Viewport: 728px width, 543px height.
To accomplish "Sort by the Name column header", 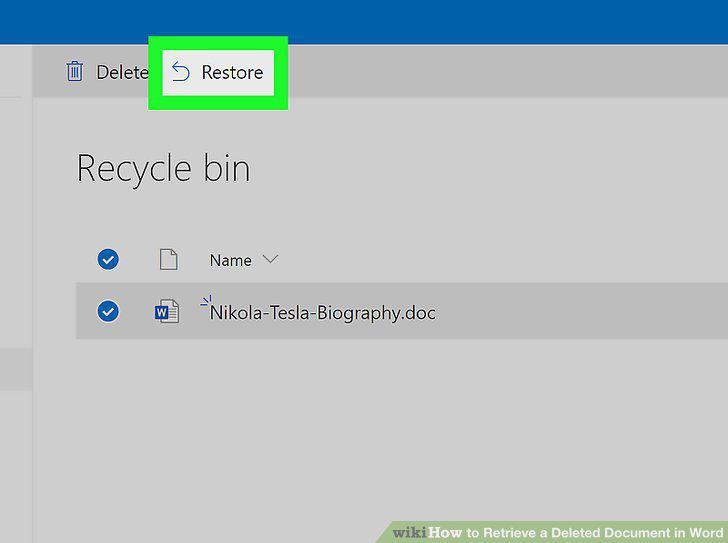I will (230, 260).
